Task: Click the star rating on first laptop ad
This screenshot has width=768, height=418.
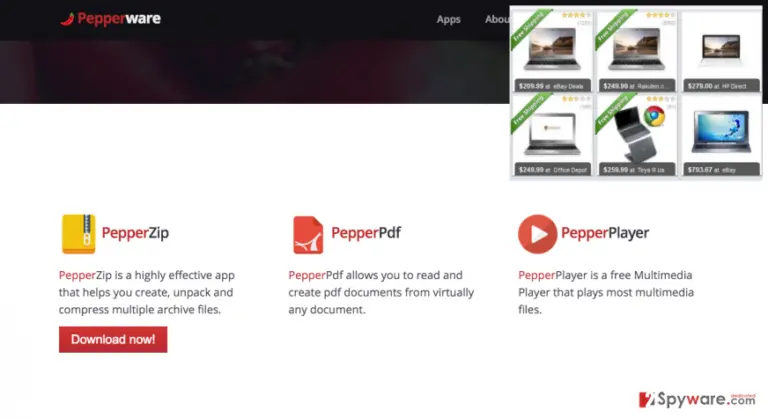Action: [x=576, y=15]
